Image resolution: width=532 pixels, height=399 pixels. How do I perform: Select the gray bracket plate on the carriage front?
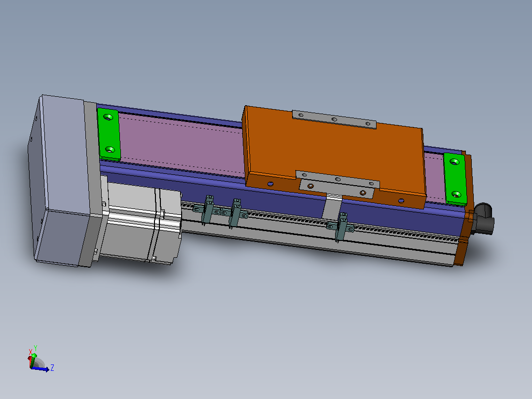point(338,184)
